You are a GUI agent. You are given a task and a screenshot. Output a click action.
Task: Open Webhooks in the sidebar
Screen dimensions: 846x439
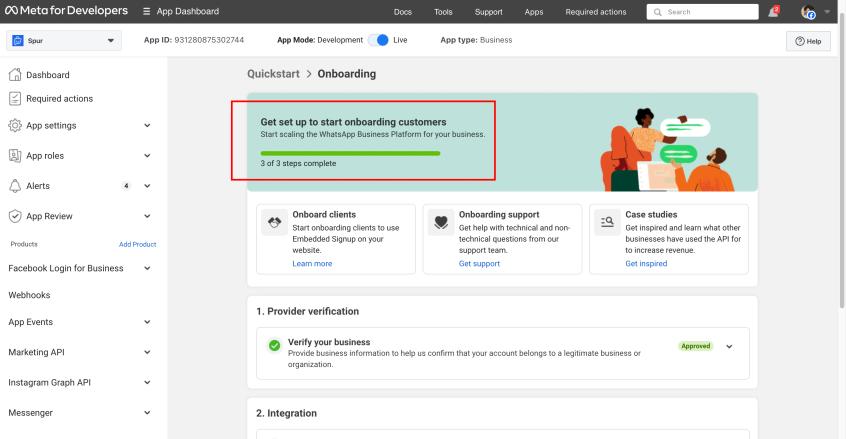coord(29,295)
